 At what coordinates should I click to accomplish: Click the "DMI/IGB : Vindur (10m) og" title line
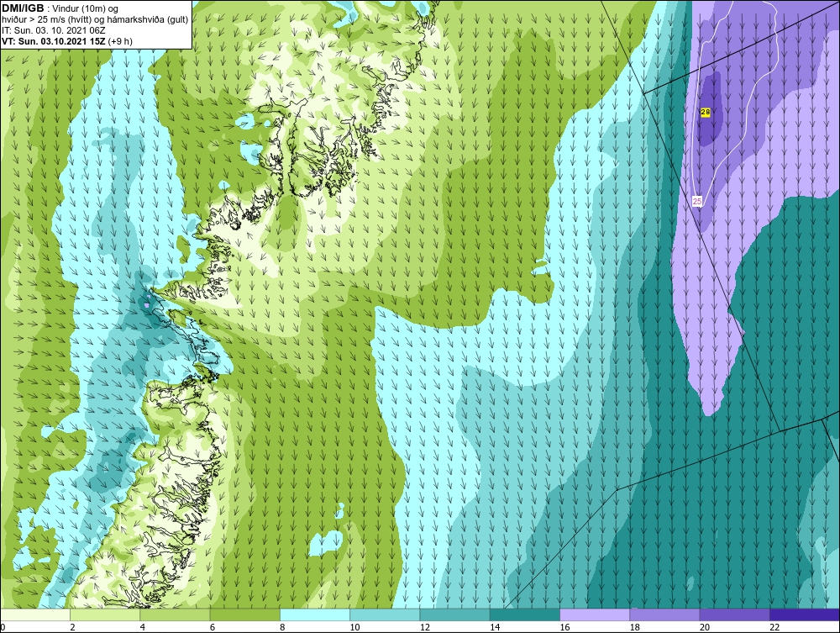click(x=60, y=8)
